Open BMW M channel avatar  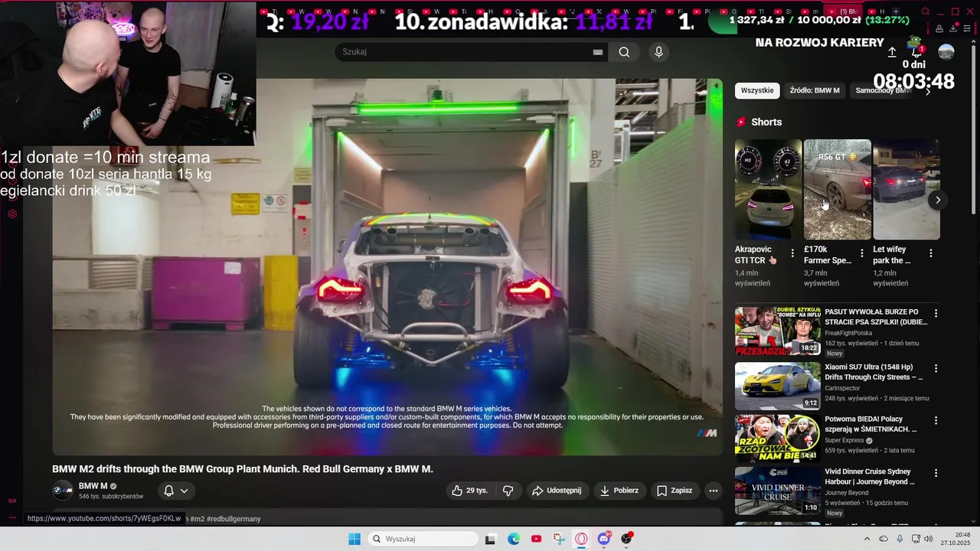(x=63, y=491)
